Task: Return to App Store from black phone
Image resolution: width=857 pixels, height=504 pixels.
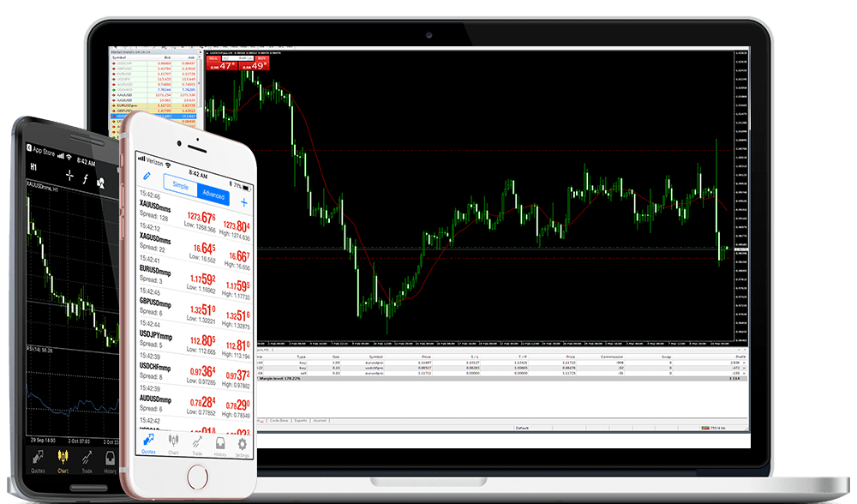Action: tap(41, 150)
